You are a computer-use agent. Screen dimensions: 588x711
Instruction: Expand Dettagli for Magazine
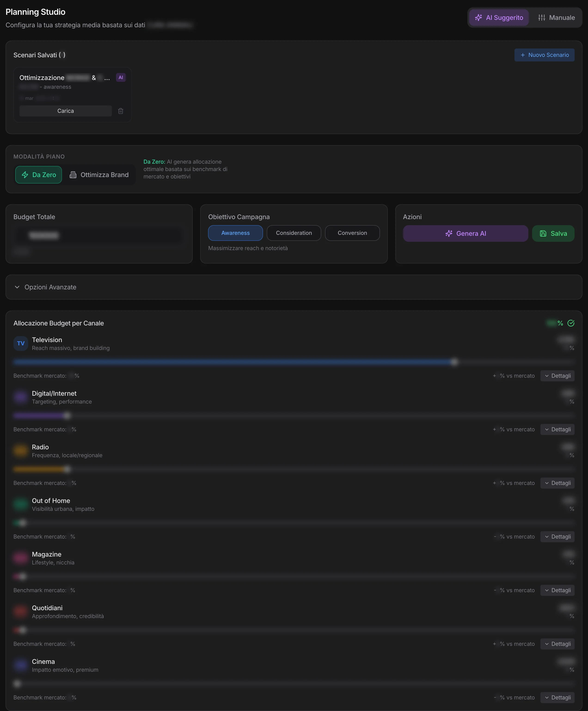[x=557, y=590]
